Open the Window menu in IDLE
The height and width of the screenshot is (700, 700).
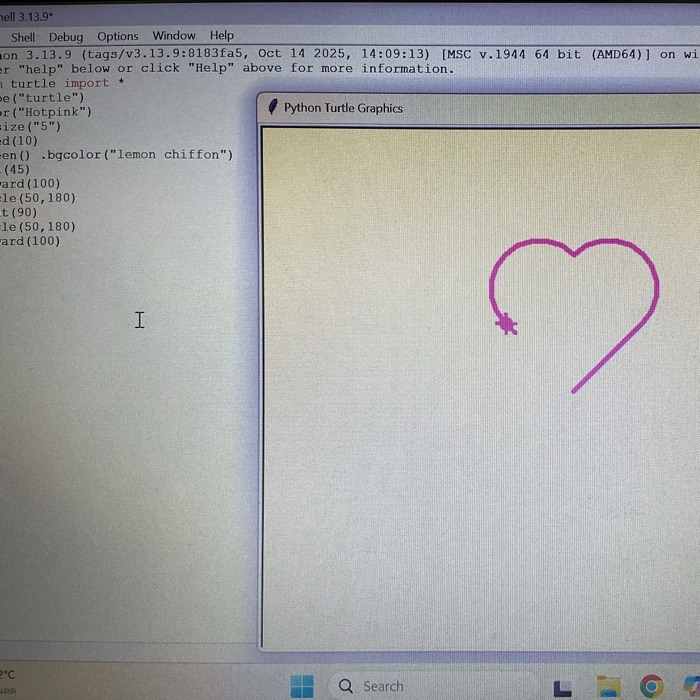[x=174, y=36]
